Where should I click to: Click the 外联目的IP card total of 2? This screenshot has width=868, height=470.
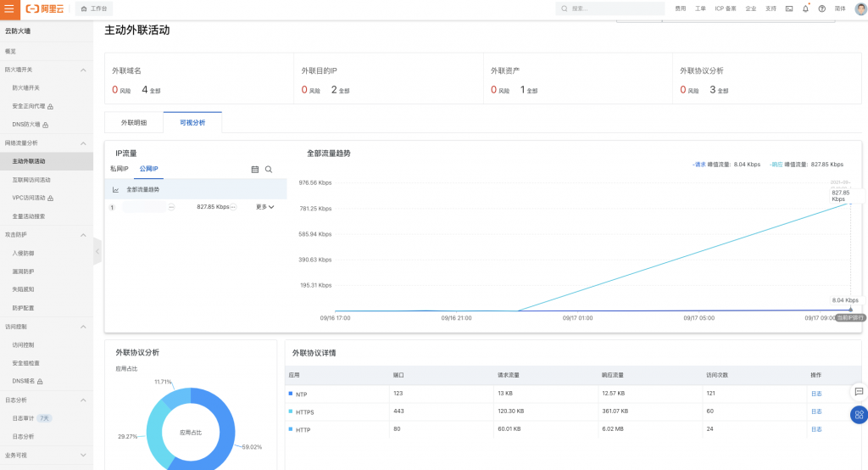tap(334, 90)
